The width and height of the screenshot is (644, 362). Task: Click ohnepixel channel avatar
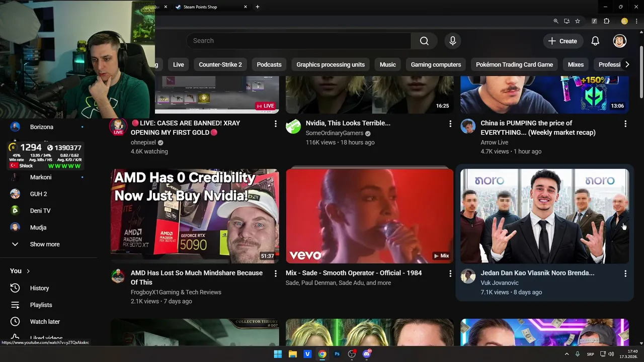tap(118, 126)
